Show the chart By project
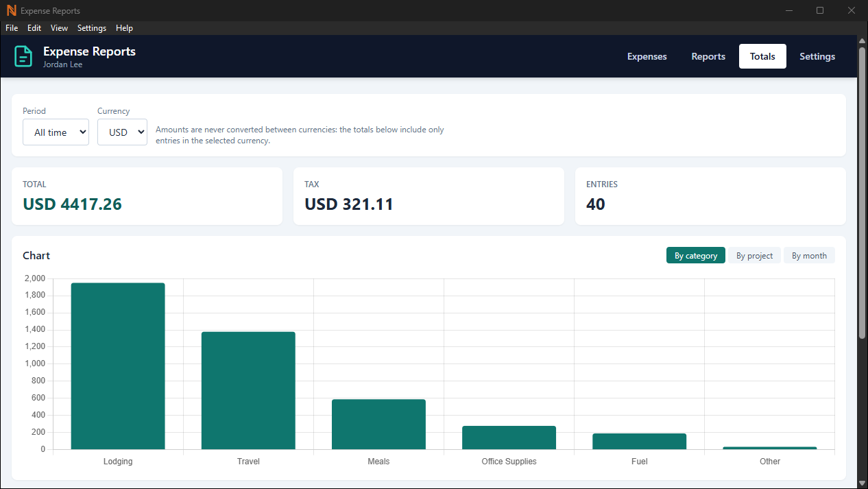 click(x=754, y=255)
